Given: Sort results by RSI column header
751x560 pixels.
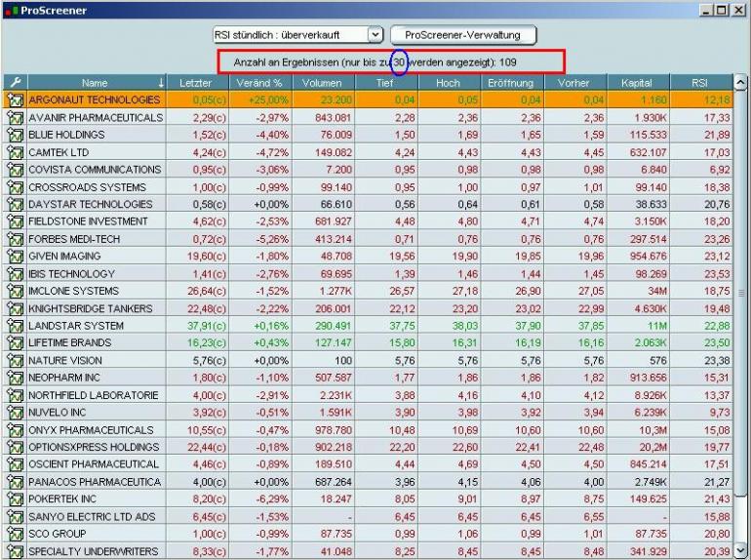Looking at the screenshot, I should [699, 83].
